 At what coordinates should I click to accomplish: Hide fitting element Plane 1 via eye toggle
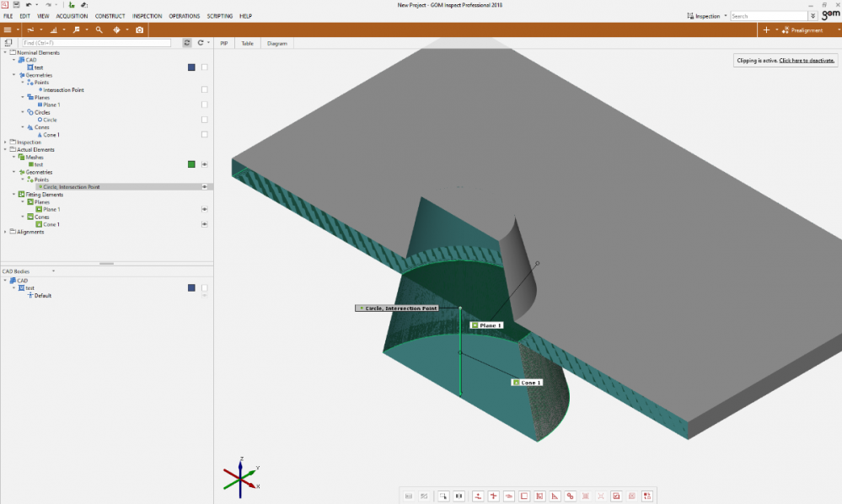tap(205, 209)
